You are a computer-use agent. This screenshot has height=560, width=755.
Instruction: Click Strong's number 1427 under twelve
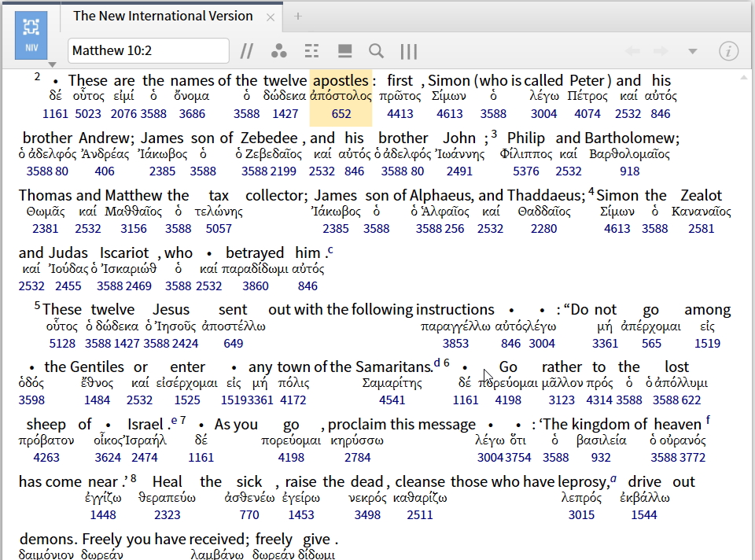coord(285,113)
